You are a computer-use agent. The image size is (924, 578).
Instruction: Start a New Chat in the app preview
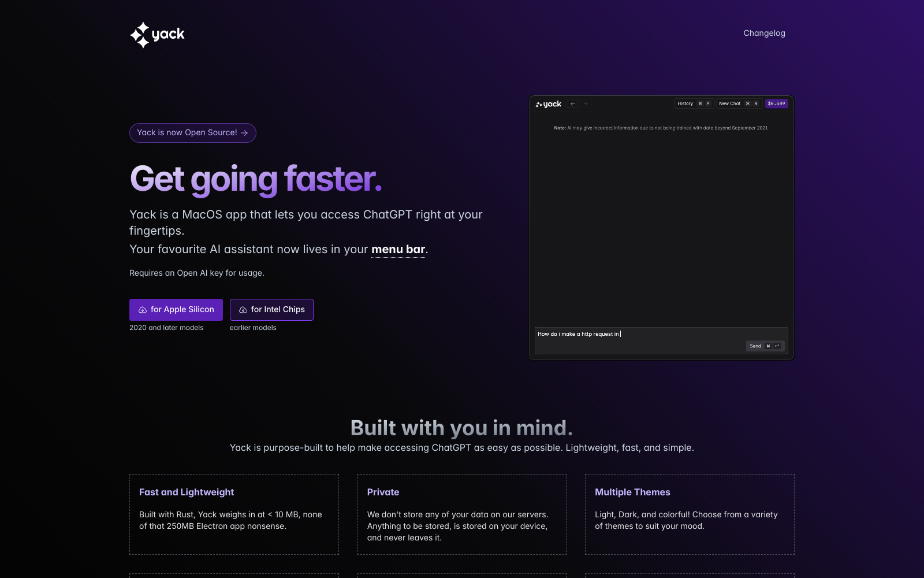click(739, 103)
